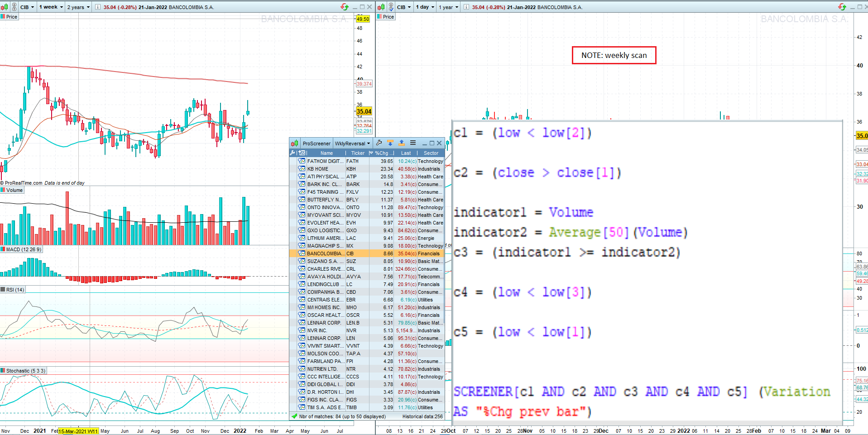Click the refresh arrows icon in the daily chart
The image size is (868, 435).
[842, 7]
